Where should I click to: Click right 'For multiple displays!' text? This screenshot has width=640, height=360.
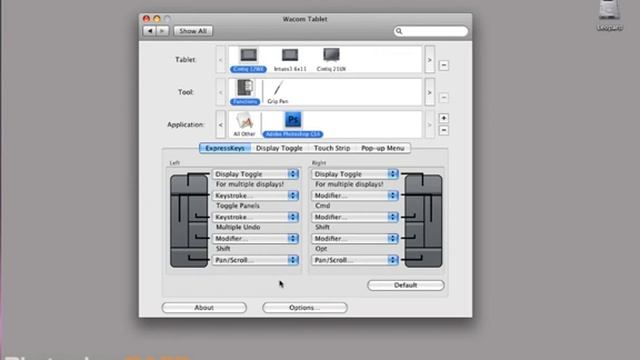349,184
